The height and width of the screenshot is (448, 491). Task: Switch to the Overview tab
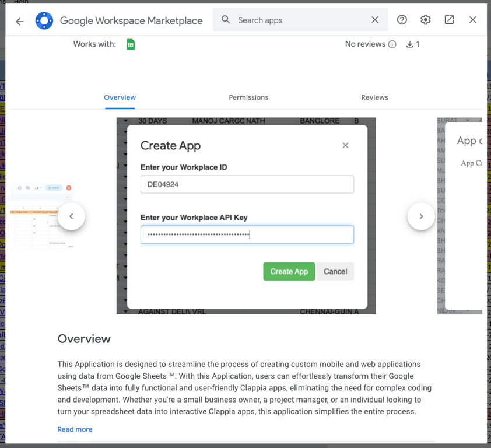click(120, 97)
